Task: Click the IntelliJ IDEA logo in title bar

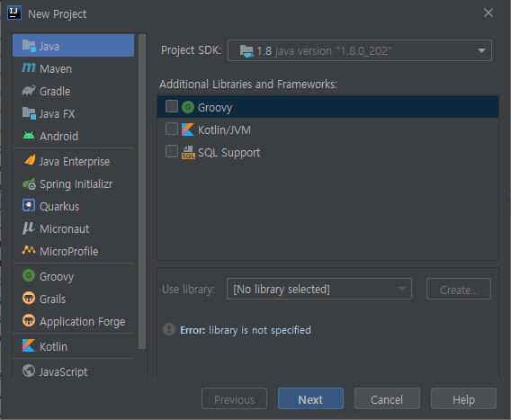Action: [14, 13]
